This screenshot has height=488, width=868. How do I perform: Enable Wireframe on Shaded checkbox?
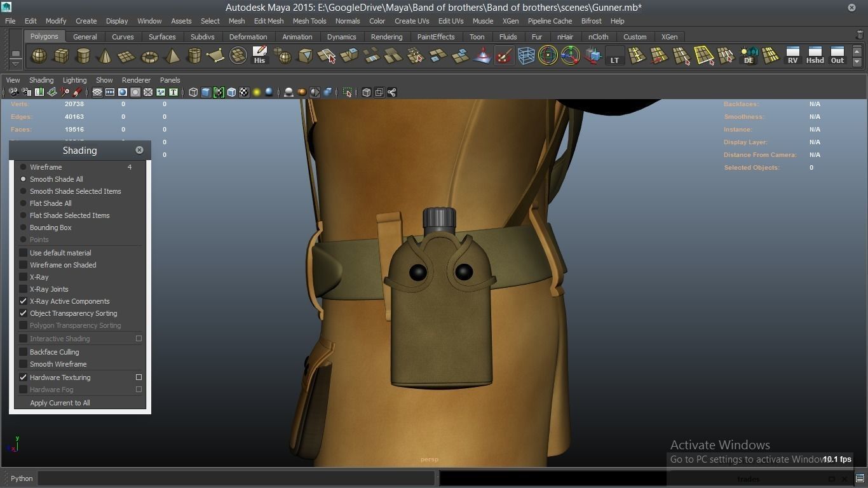coord(24,265)
